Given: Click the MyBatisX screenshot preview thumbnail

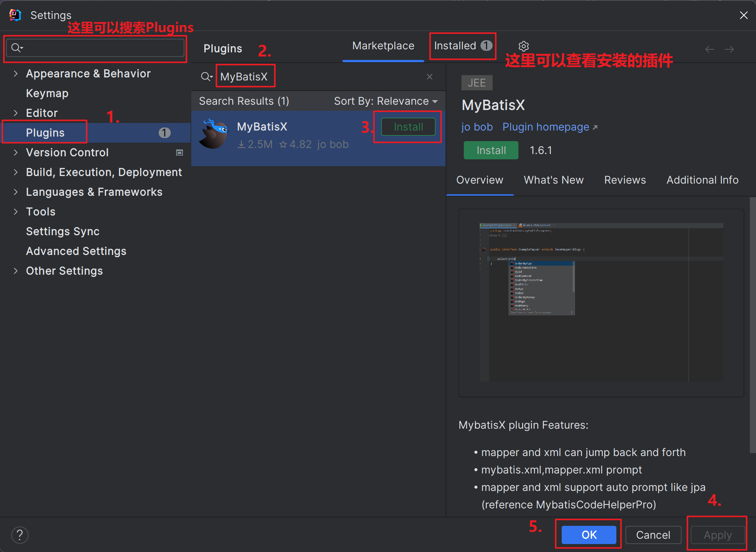Looking at the screenshot, I should (601, 302).
